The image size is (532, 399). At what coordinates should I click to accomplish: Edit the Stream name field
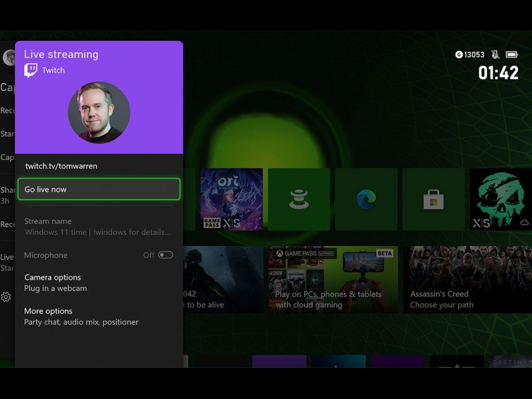click(x=99, y=227)
